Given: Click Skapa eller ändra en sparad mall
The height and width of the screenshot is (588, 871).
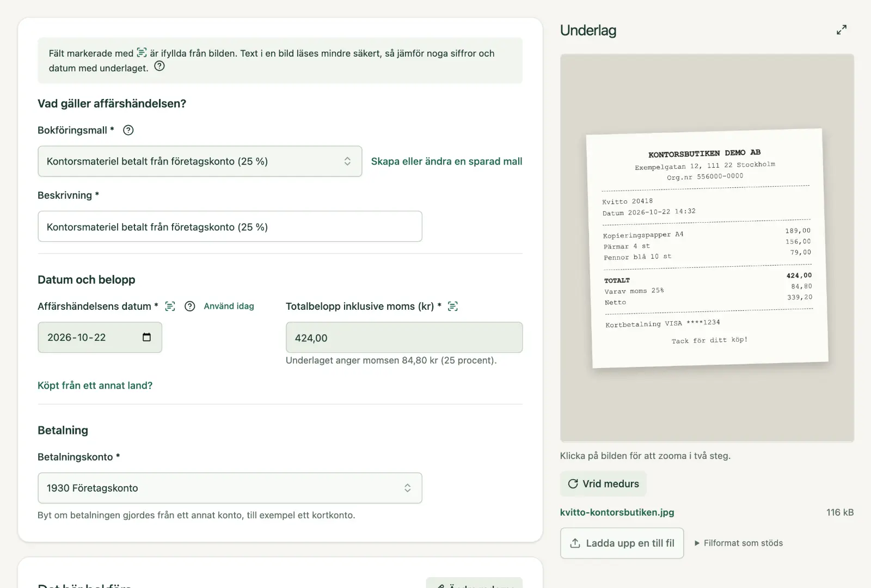Looking at the screenshot, I should click(x=446, y=161).
